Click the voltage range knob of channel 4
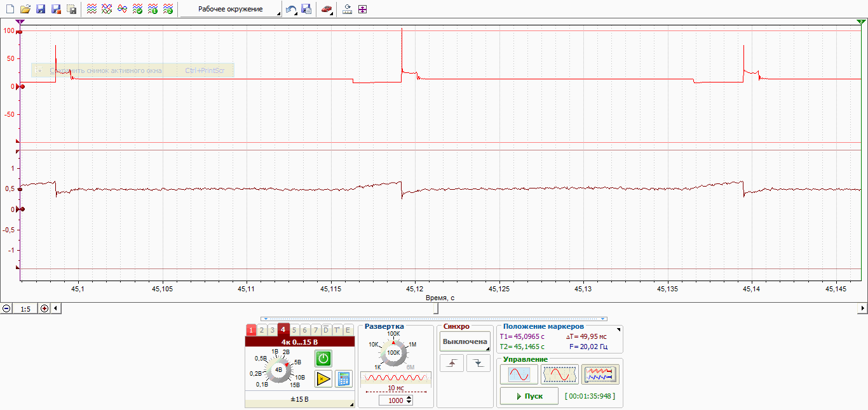The width and height of the screenshot is (868, 410). [278, 369]
